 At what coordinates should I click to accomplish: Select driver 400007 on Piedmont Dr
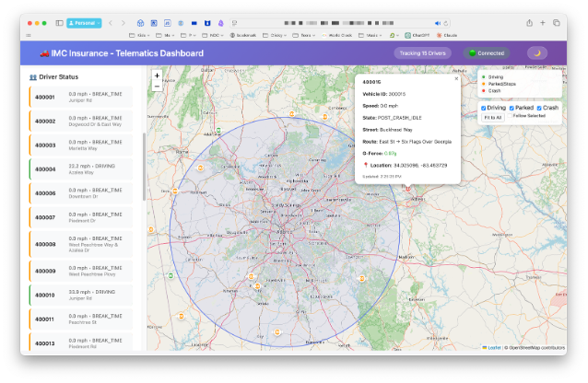80,217
